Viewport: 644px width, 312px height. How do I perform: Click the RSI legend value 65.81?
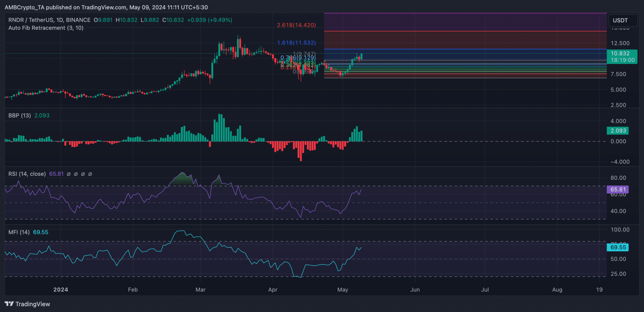(56, 174)
